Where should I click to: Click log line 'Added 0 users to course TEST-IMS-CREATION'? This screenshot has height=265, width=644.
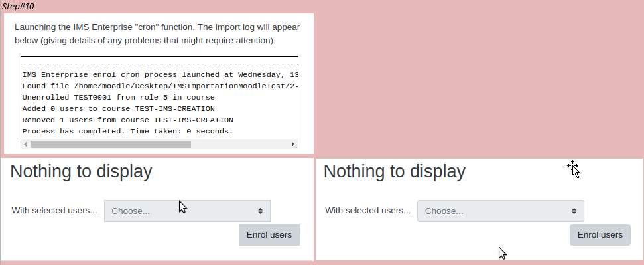click(118, 109)
